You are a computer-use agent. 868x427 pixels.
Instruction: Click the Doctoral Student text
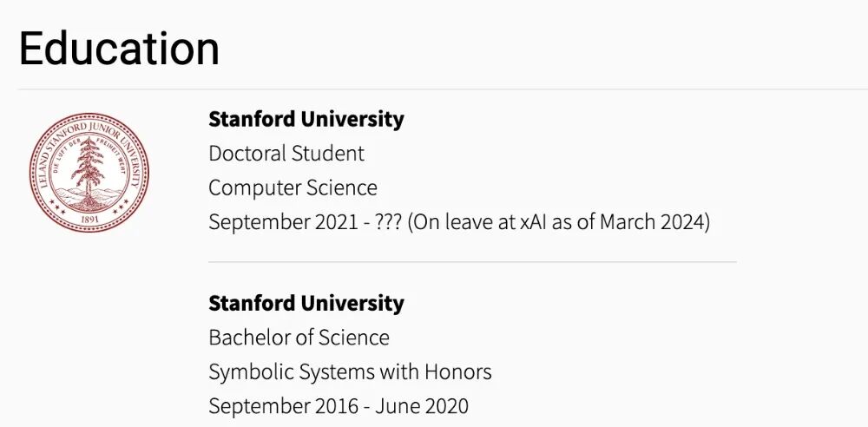point(286,154)
